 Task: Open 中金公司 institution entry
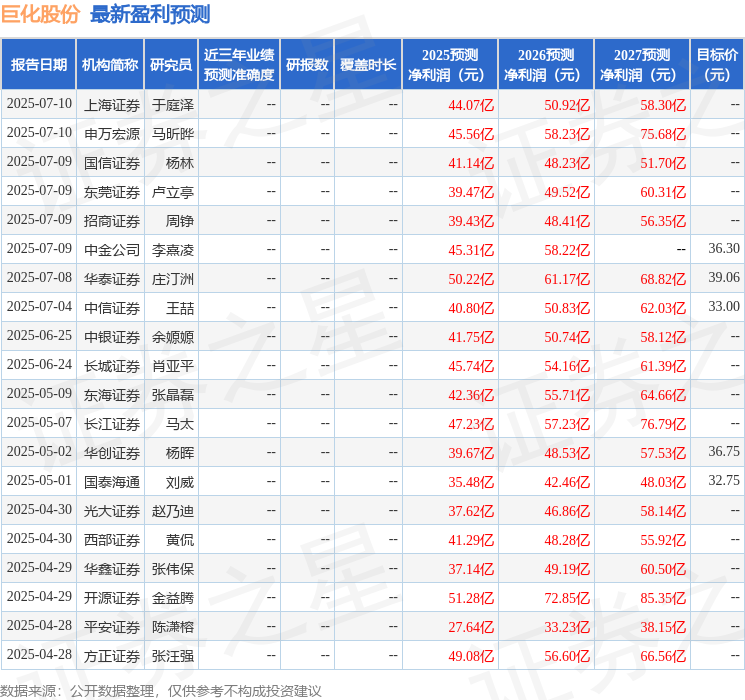(x=112, y=249)
